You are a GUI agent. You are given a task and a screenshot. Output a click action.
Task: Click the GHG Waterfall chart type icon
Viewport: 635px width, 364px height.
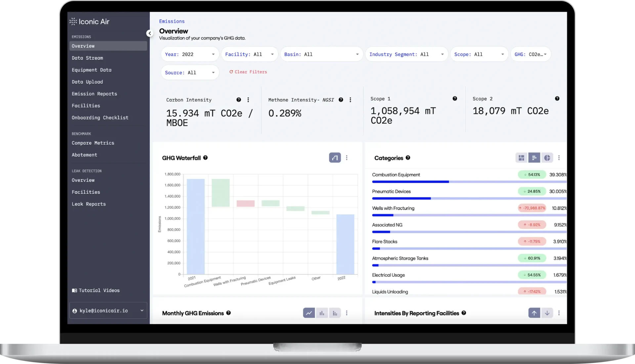tap(335, 158)
